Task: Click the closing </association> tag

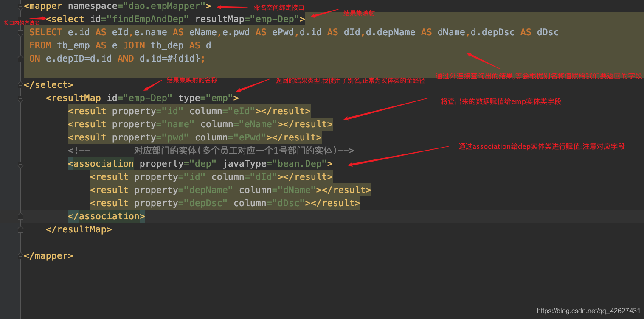Action: (107, 216)
